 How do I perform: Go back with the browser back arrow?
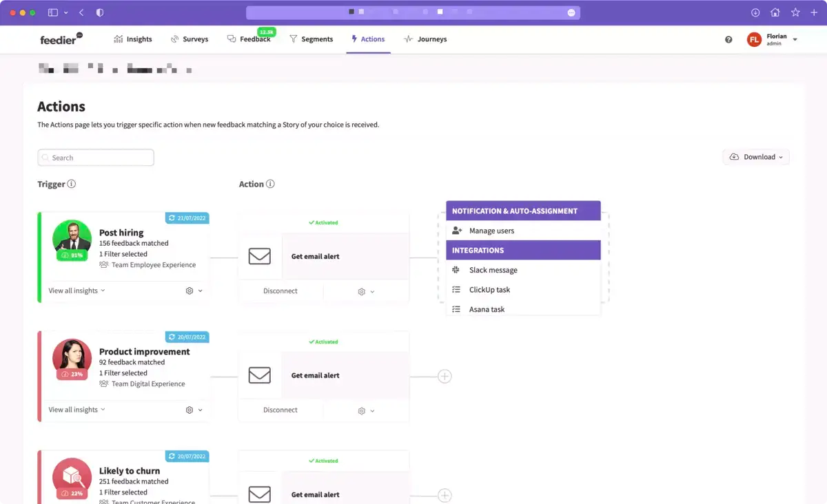coord(81,12)
